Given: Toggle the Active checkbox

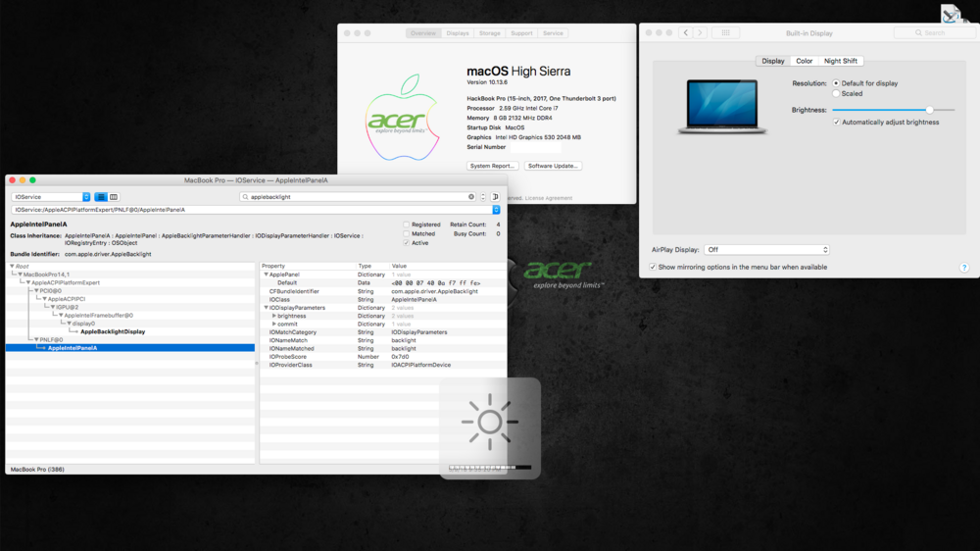Looking at the screenshot, I should [x=407, y=243].
